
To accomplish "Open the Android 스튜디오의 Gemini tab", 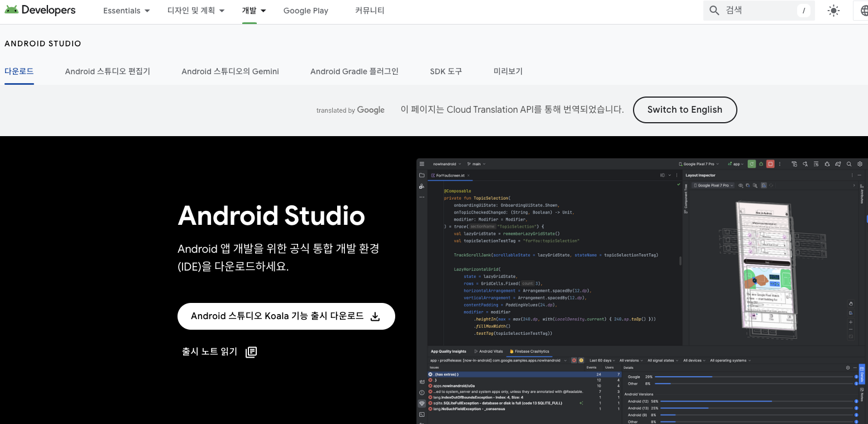I will coord(230,71).
